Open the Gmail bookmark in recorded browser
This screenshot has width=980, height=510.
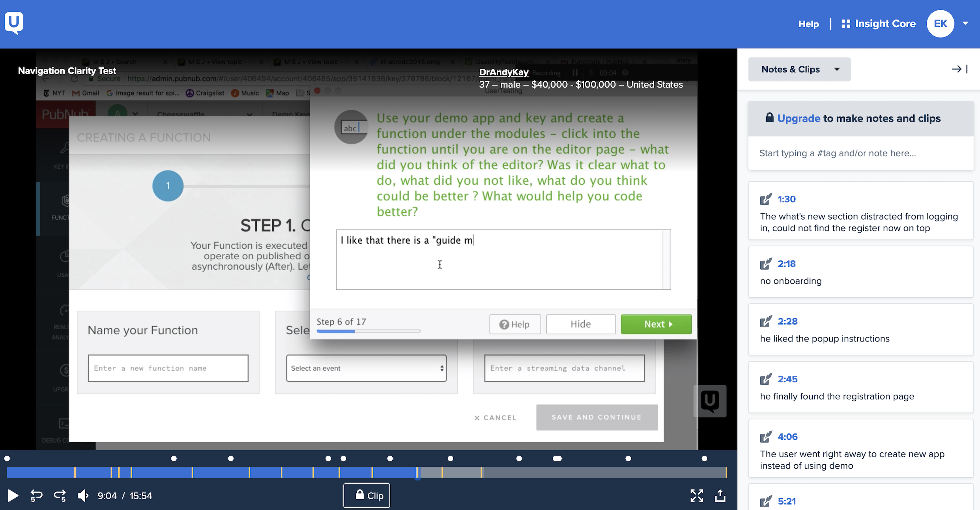(86, 93)
